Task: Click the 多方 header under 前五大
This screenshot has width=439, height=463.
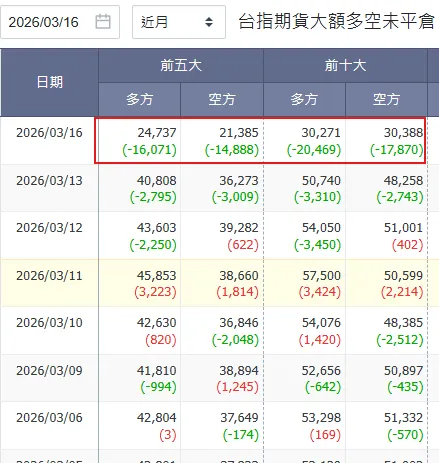Action: (x=139, y=99)
